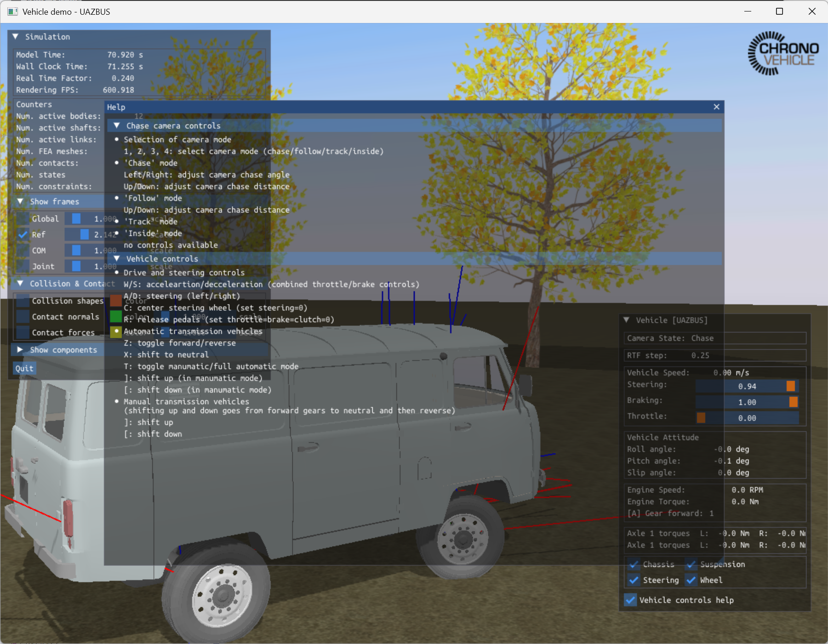
Task: Click the Chrono Vehicle logo
Action: [783, 53]
